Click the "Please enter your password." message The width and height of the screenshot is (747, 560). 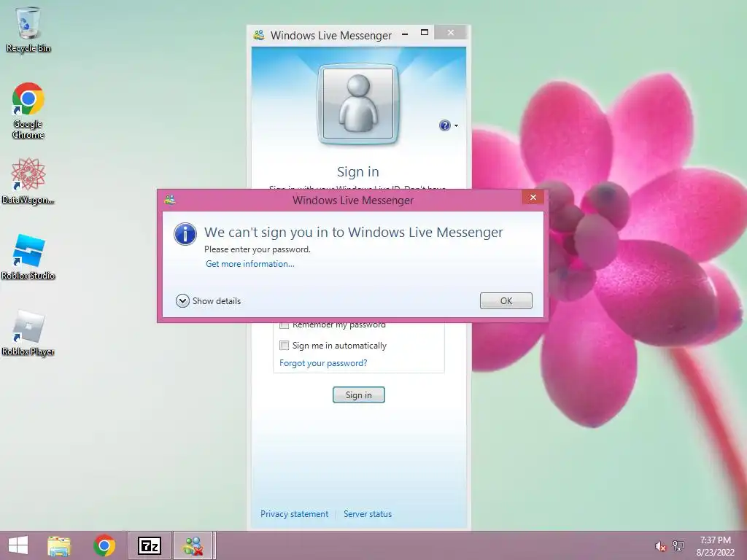[258, 249]
